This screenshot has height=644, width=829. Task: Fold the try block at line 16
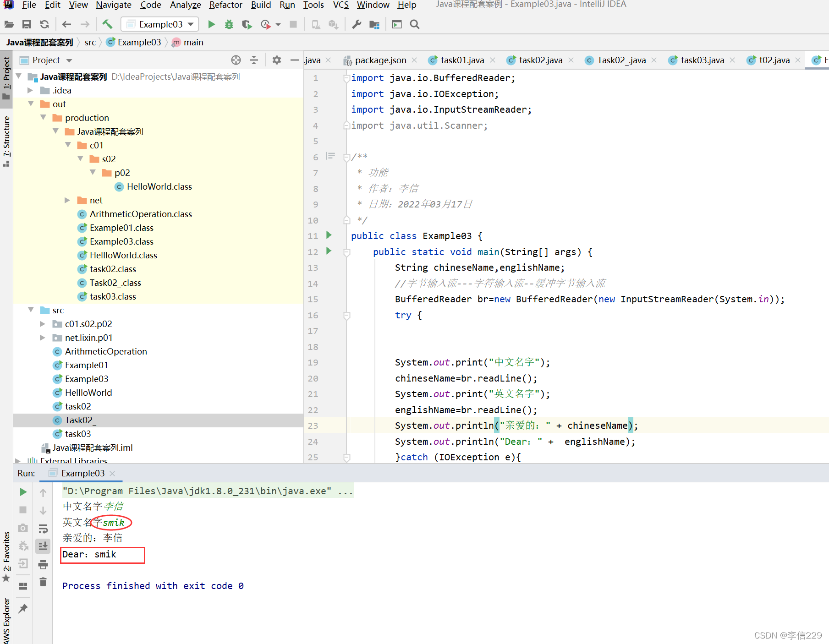tap(346, 315)
